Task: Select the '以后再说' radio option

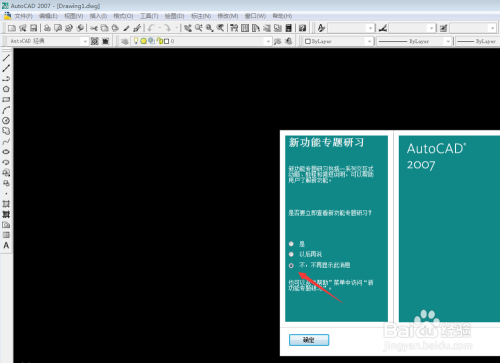Action: tap(291, 254)
